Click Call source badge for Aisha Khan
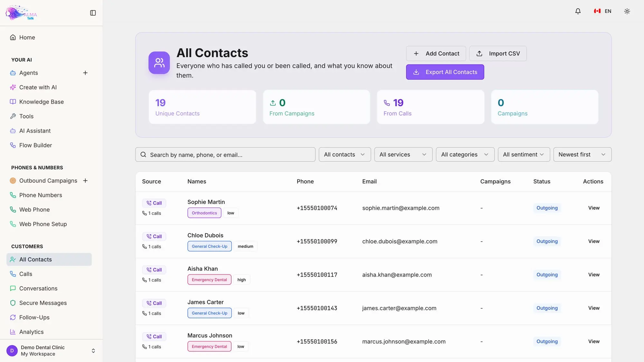The height and width of the screenshot is (362, 644). [154, 270]
